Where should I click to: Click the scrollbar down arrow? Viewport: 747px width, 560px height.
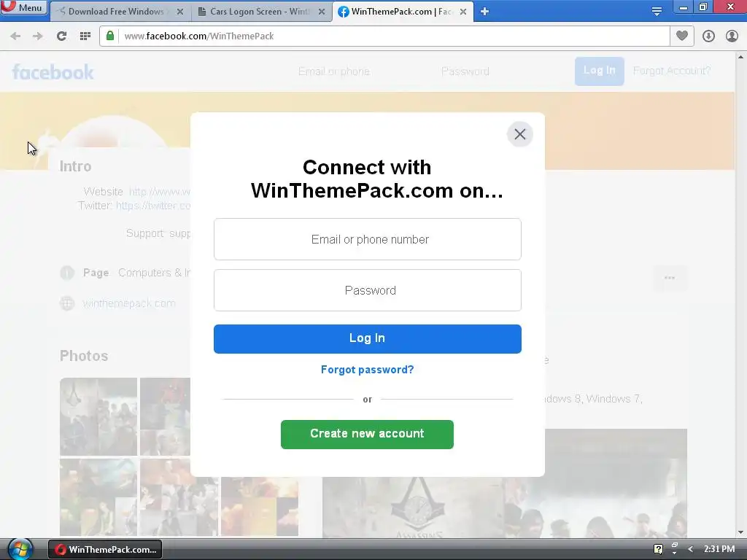[x=740, y=532]
